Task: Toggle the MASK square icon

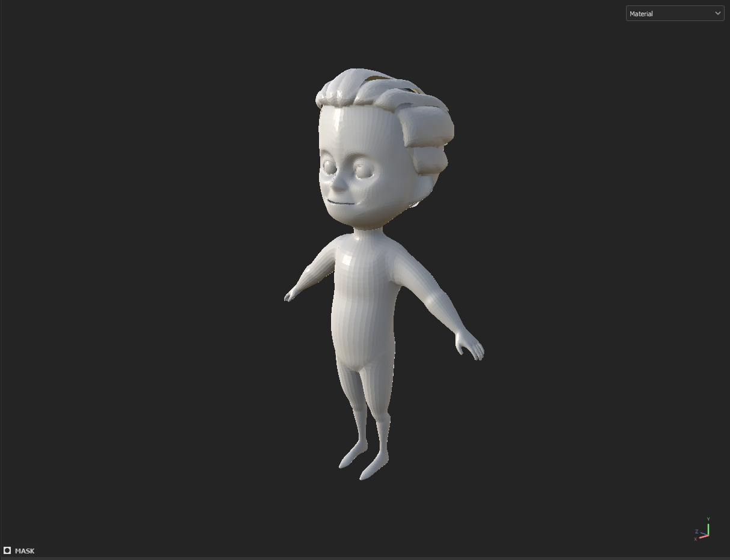Action: (x=7, y=550)
